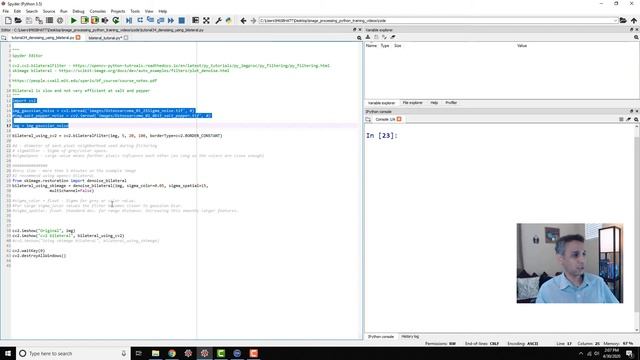
Task: Open the Edit menu
Action: [x=17, y=11]
